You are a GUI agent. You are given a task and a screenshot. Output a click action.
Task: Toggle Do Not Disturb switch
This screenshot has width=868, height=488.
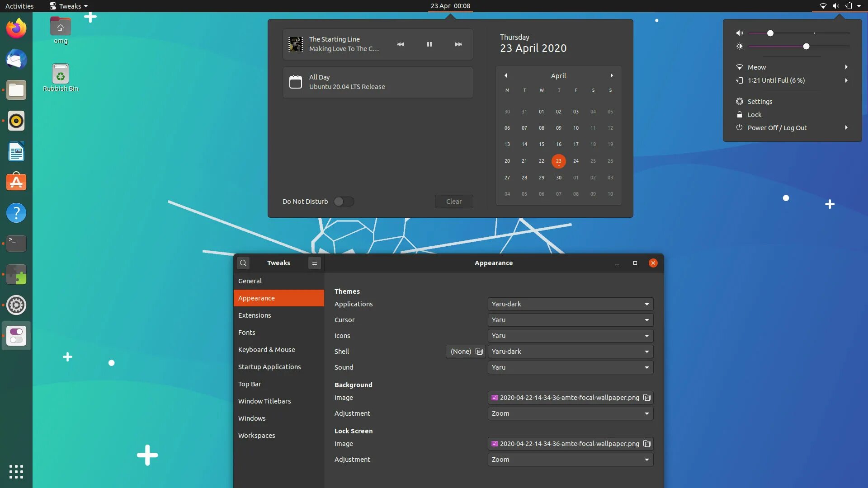(344, 202)
